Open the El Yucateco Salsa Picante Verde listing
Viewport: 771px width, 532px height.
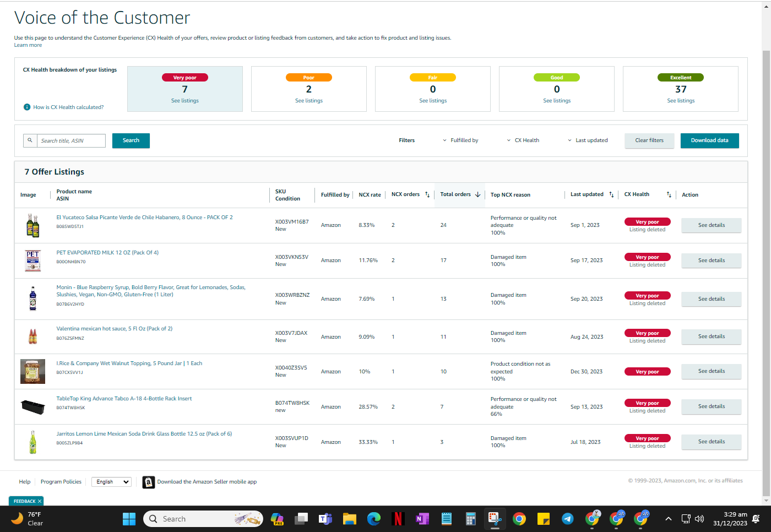coord(144,218)
